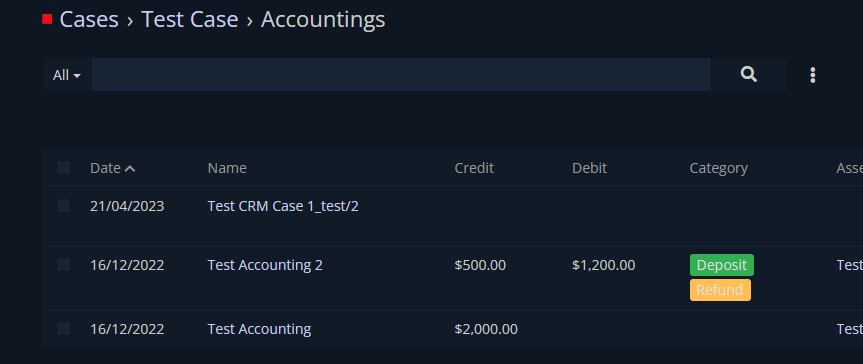Image resolution: width=863 pixels, height=364 pixels.
Task: Tick the select-all checkbox in header
Action: point(63,167)
